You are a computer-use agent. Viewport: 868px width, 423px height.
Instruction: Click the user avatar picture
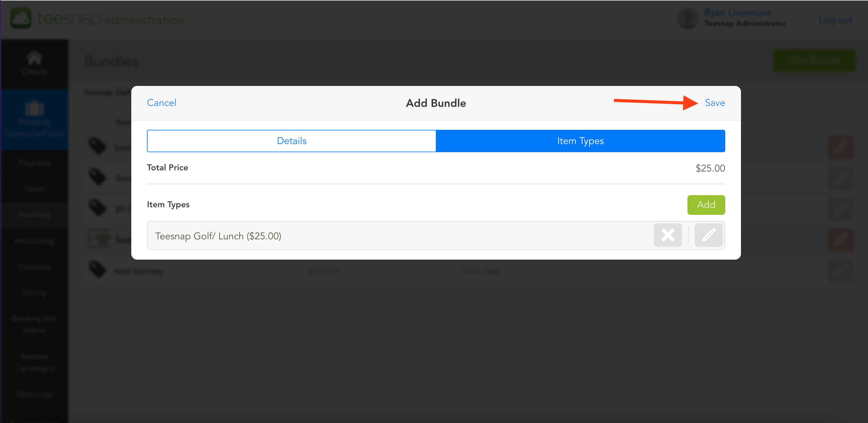[687, 19]
